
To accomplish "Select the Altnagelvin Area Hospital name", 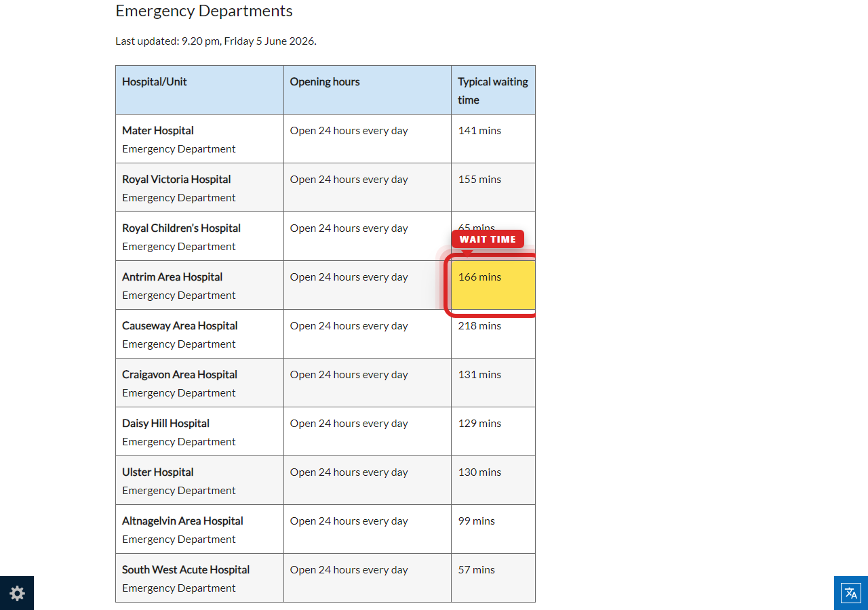I will [182, 521].
